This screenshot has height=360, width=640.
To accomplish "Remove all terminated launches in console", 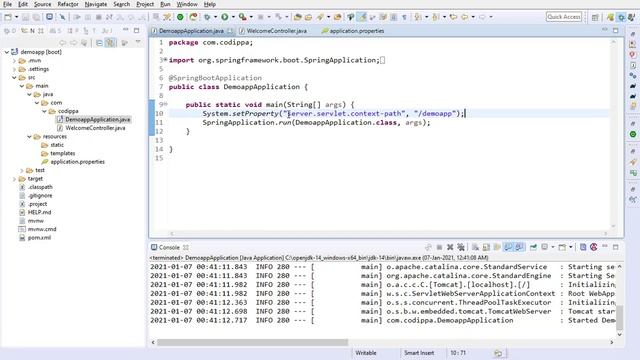I will pyautogui.click(x=461, y=247).
